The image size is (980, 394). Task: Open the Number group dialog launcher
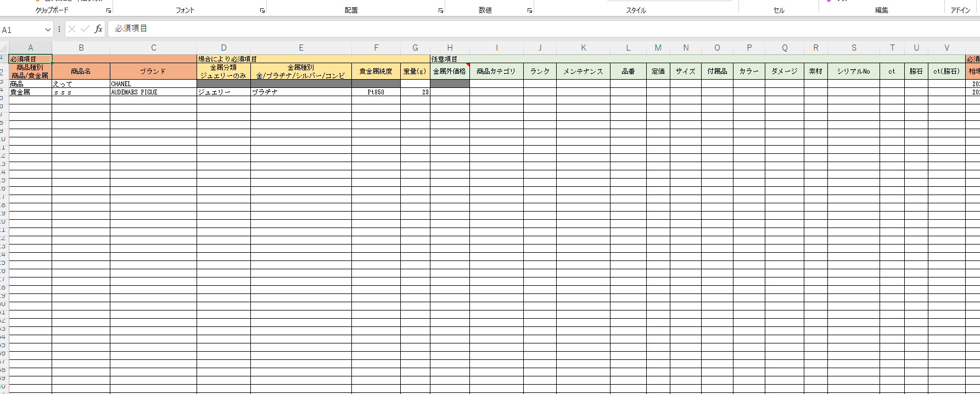click(x=529, y=10)
